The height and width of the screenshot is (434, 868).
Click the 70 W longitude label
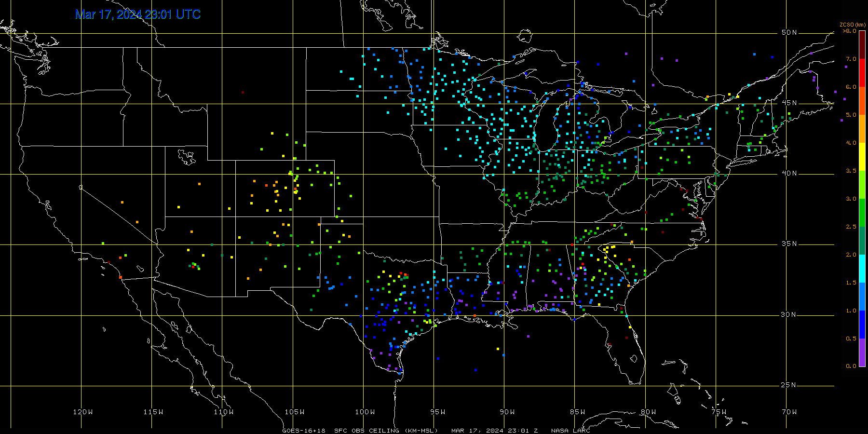[x=789, y=412]
